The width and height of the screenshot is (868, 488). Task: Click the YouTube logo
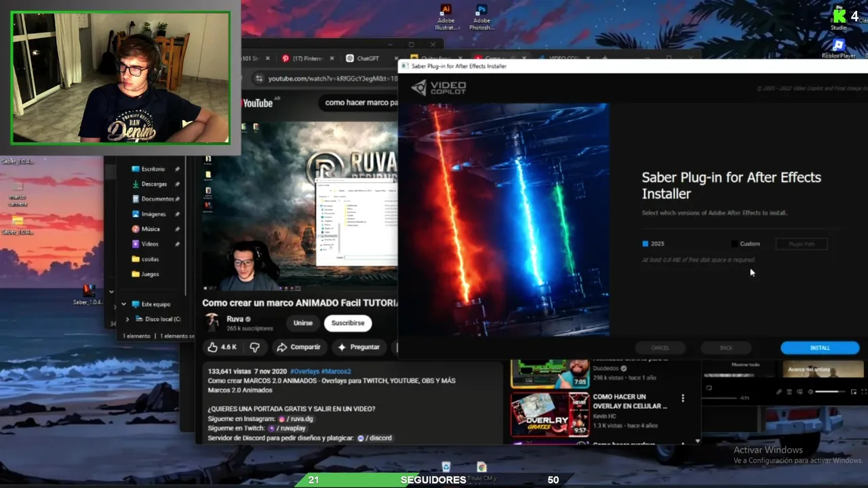[x=257, y=103]
